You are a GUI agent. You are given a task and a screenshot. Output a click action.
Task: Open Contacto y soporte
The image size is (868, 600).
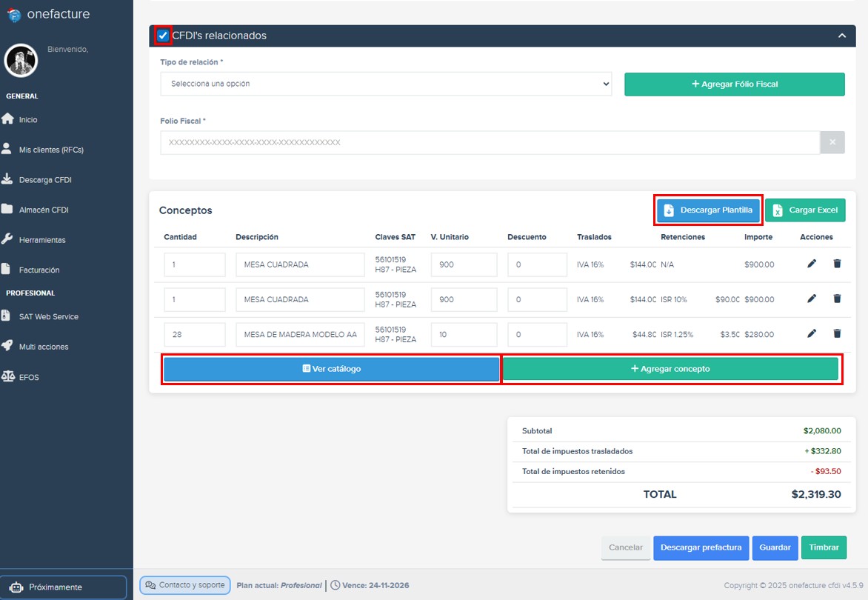[x=184, y=584]
